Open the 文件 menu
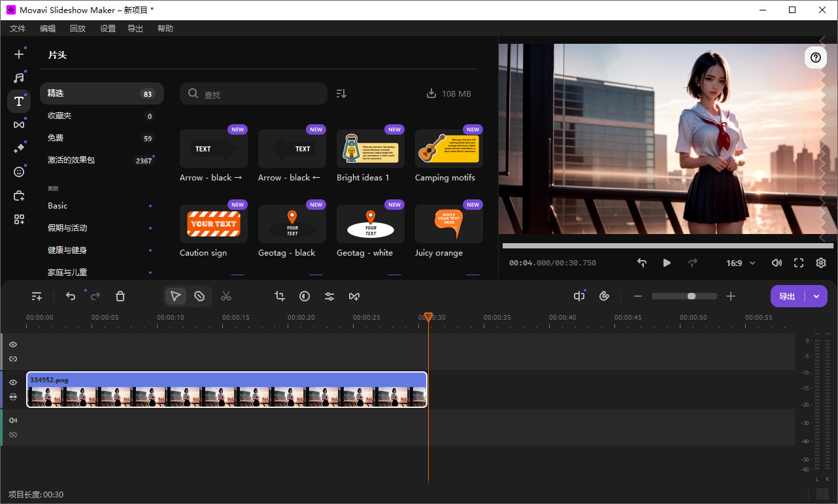The image size is (838, 504). pos(18,29)
